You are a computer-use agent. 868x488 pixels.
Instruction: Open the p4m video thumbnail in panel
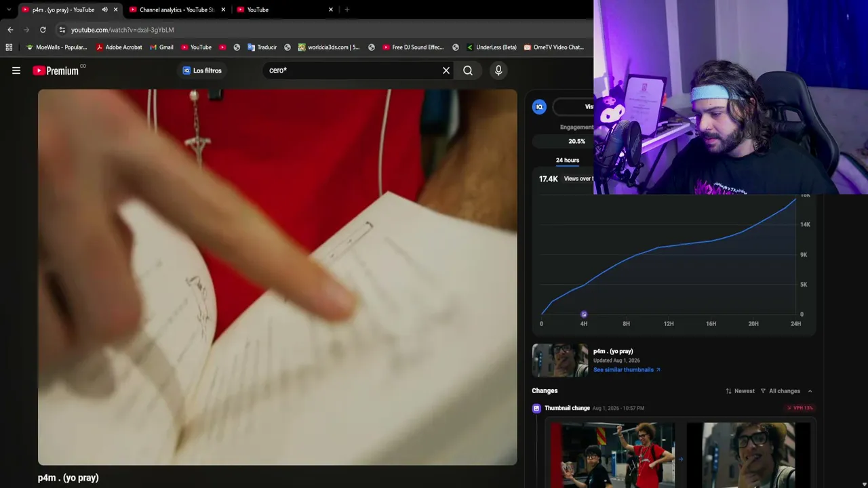click(560, 360)
